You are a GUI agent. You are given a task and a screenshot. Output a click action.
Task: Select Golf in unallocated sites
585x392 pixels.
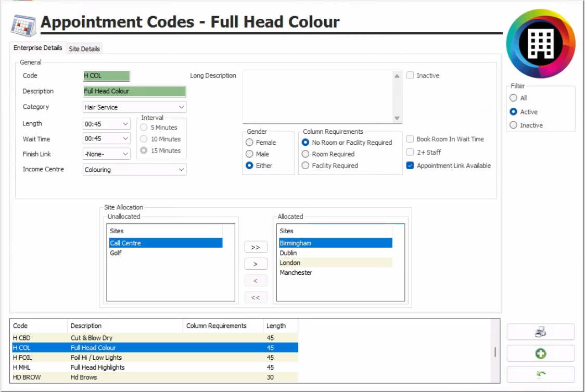click(166, 253)
